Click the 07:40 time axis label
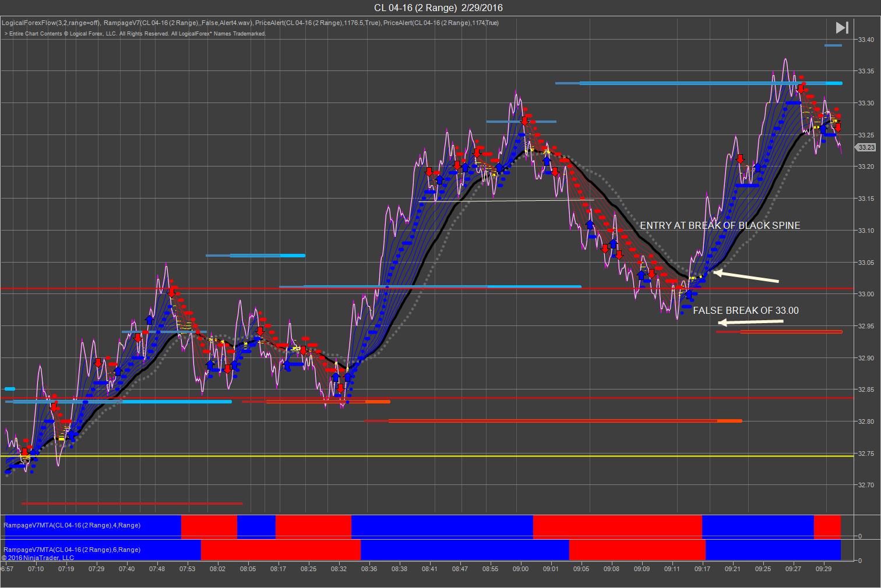Screen dimensions: 881x588 click(127, 569)
